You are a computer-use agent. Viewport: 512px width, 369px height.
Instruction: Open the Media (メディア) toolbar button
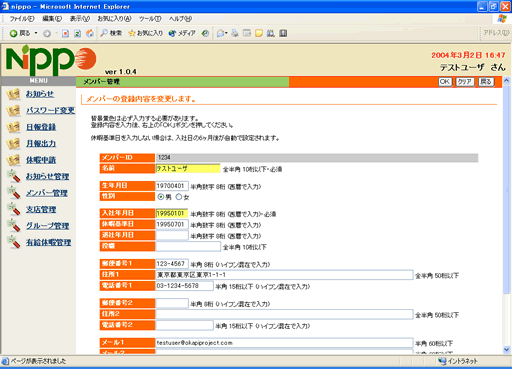coord(182,33)
